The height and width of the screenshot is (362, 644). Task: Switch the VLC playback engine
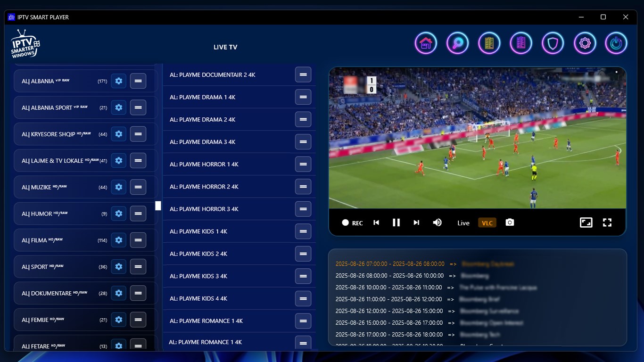pos(487,222)
